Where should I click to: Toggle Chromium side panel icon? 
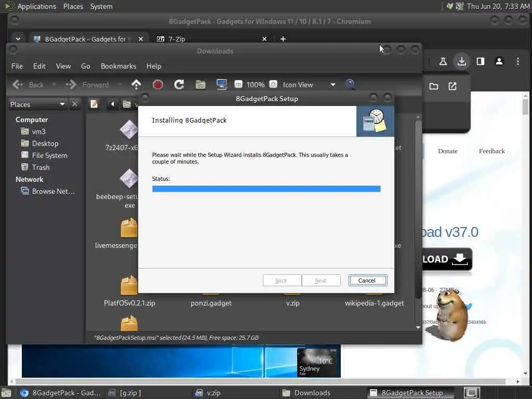coord(481,61)
